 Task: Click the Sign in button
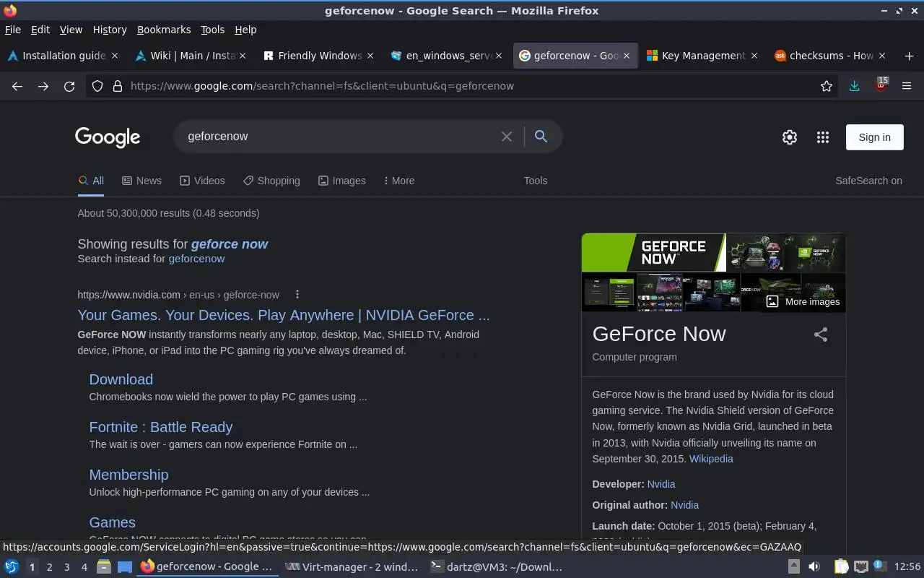click(874, 137)
